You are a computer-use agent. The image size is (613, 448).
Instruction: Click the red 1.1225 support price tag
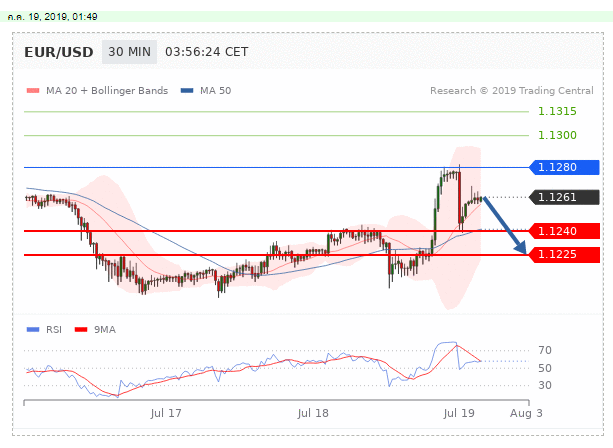564,255
